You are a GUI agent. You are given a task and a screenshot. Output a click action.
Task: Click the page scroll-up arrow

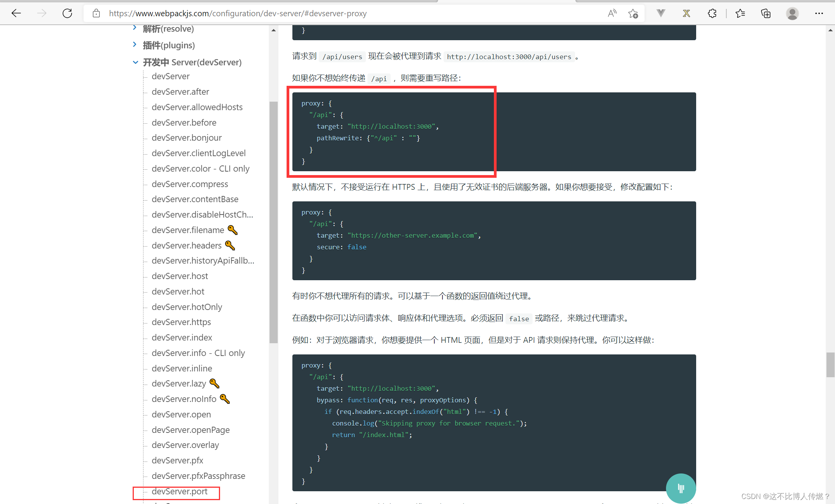click(830, 30)
